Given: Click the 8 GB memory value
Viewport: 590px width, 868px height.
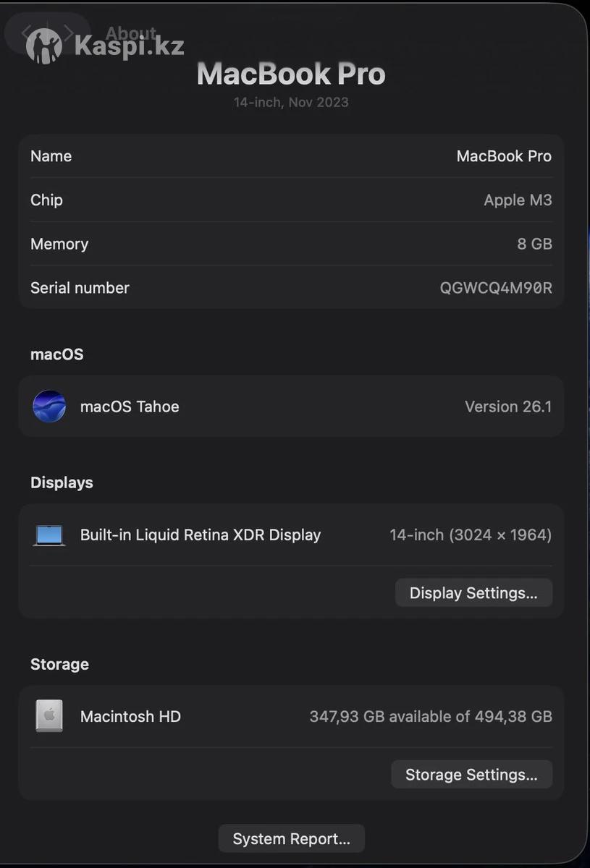Looking at the screenshot, I should [534, 244].
